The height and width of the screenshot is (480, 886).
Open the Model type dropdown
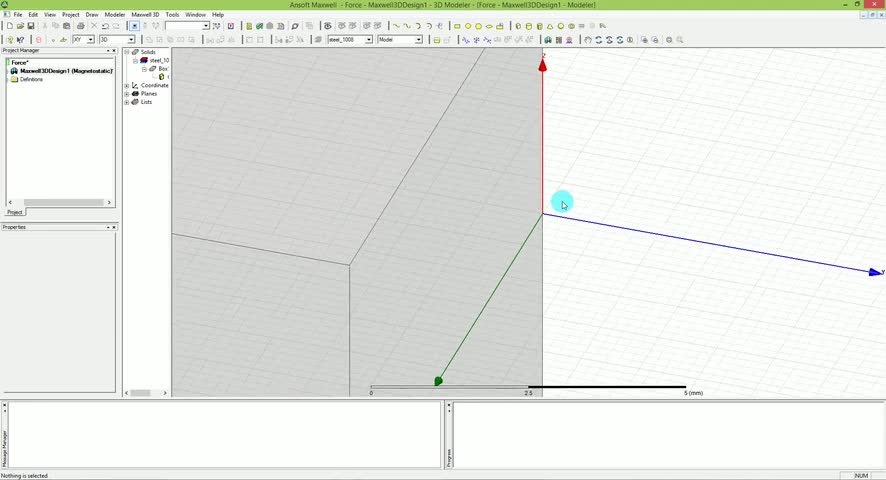(419, 40)
